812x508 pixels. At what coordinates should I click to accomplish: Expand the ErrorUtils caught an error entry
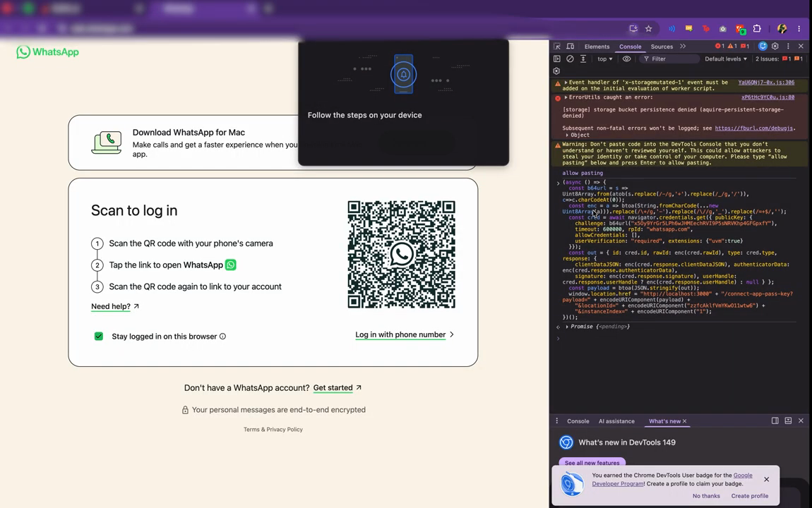[x=566, y=97]
